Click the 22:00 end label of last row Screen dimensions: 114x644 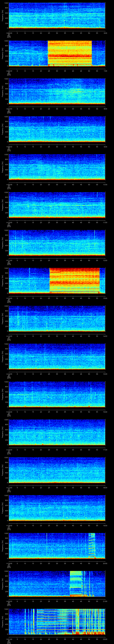pos(105,639)
